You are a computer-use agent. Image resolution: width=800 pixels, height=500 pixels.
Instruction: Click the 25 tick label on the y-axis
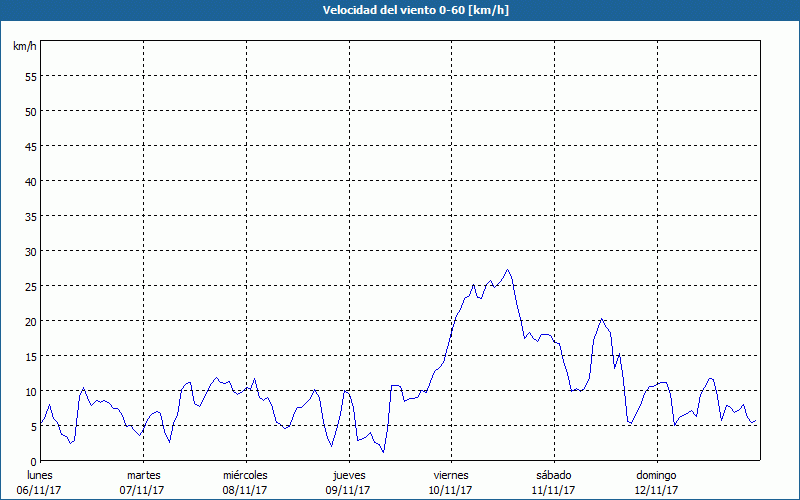point(30,286)
